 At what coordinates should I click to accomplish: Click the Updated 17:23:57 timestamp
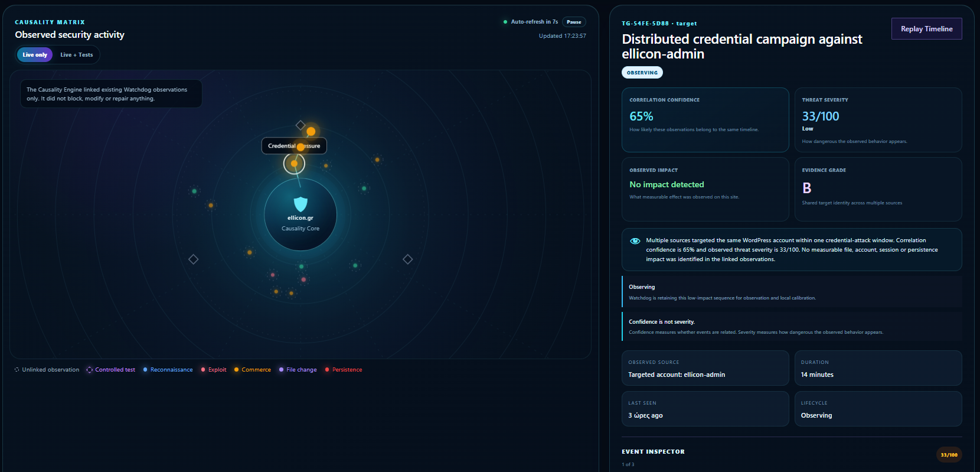click(563, 36)
